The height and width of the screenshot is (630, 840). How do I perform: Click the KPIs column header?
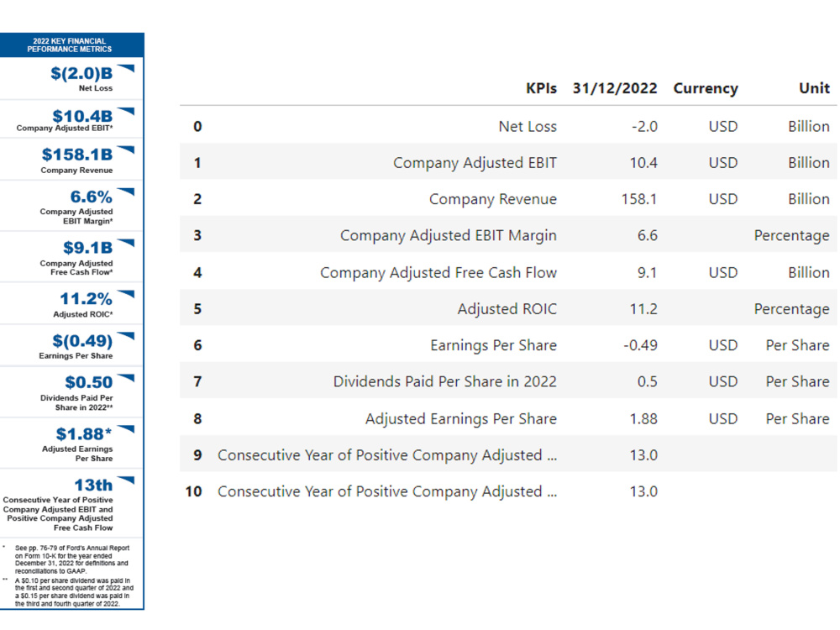(x=541, y=88)
